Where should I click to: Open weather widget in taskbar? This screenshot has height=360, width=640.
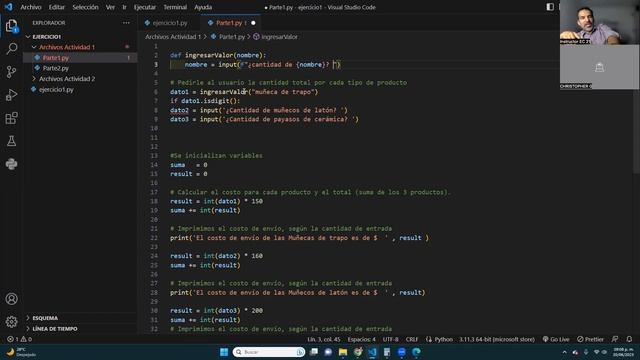(x=21, y=352)
